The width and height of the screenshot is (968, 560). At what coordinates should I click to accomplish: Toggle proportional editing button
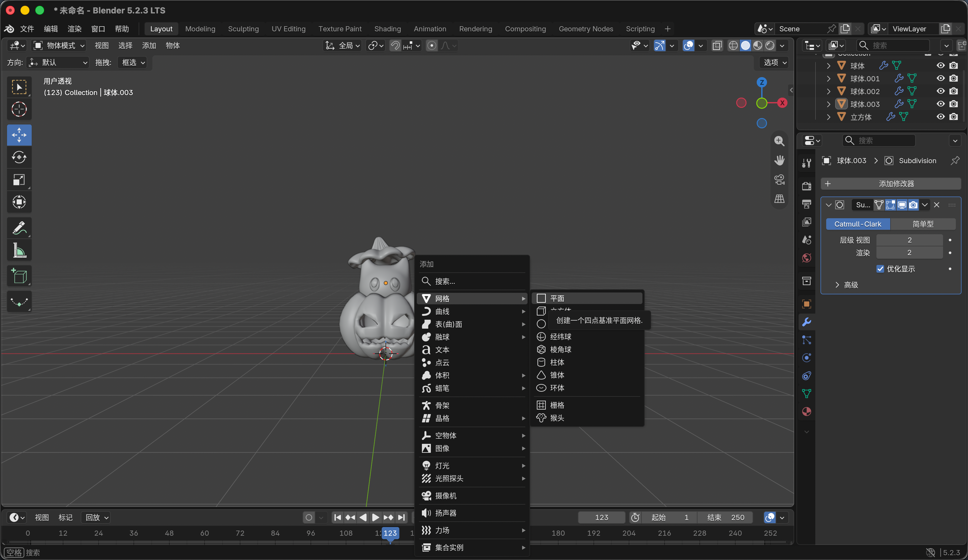click(x=432, y=45)
